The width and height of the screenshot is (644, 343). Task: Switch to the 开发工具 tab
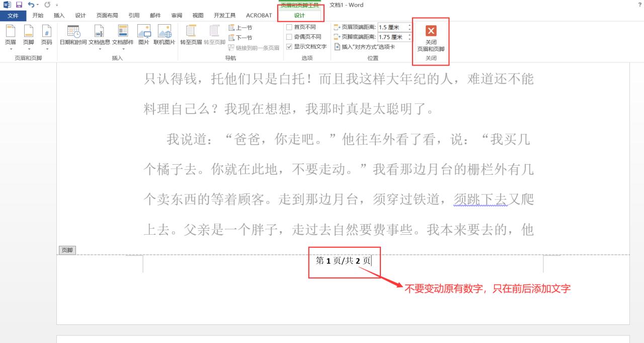pyautogui.click(x=224, y=16)
